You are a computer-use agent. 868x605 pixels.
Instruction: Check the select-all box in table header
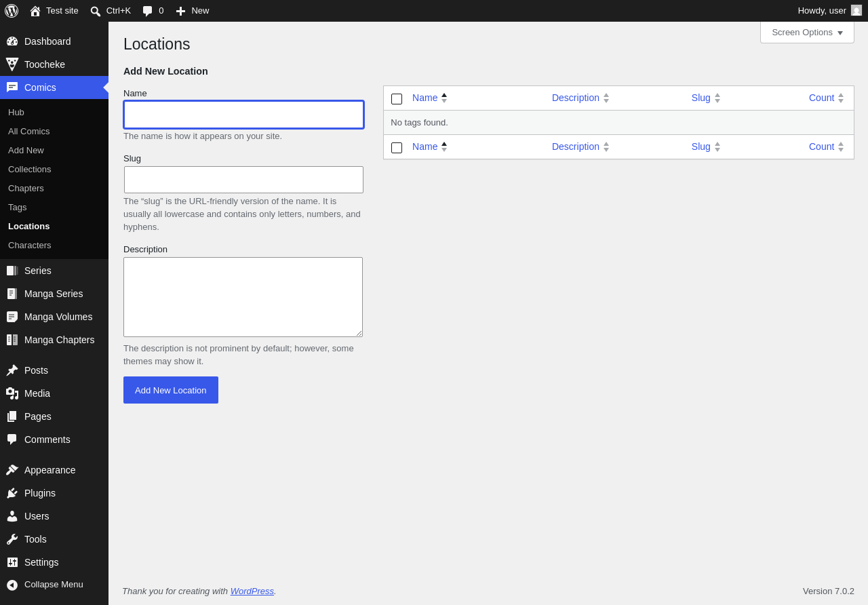click(x=397, y=99)
